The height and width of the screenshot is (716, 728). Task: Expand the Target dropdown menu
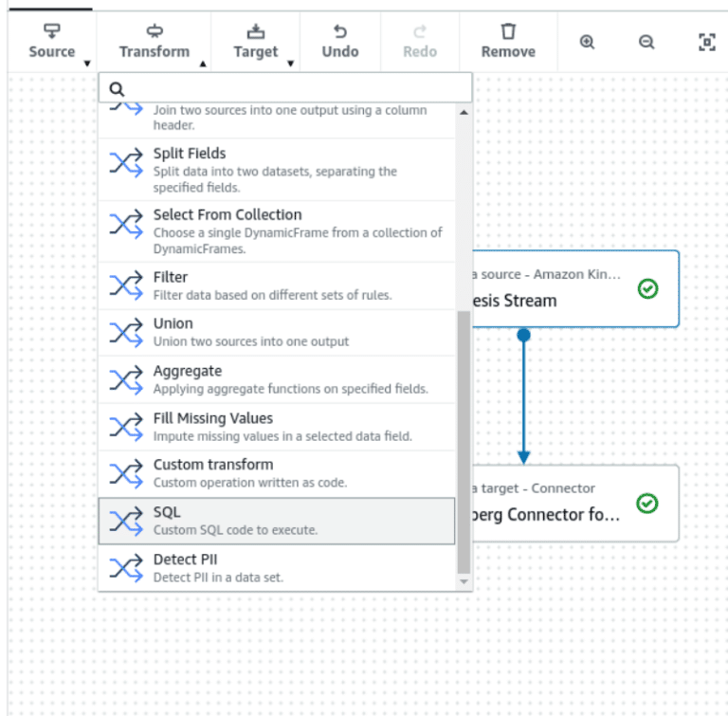click(x=256, y=42)
